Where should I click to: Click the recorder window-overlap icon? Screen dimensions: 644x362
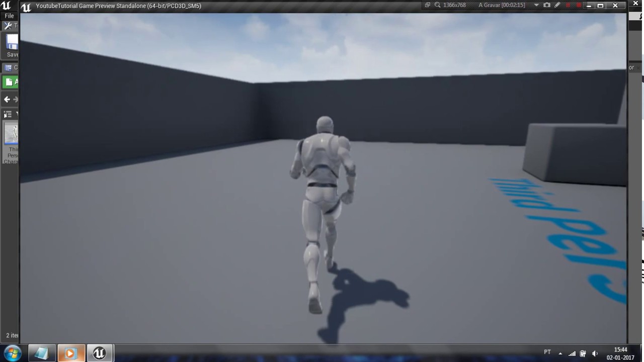pos(428,5)
